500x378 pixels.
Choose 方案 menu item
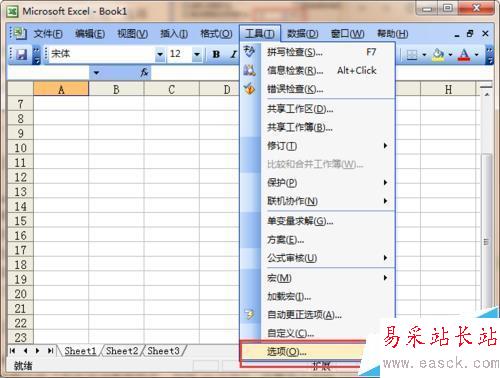click(317, 239)
